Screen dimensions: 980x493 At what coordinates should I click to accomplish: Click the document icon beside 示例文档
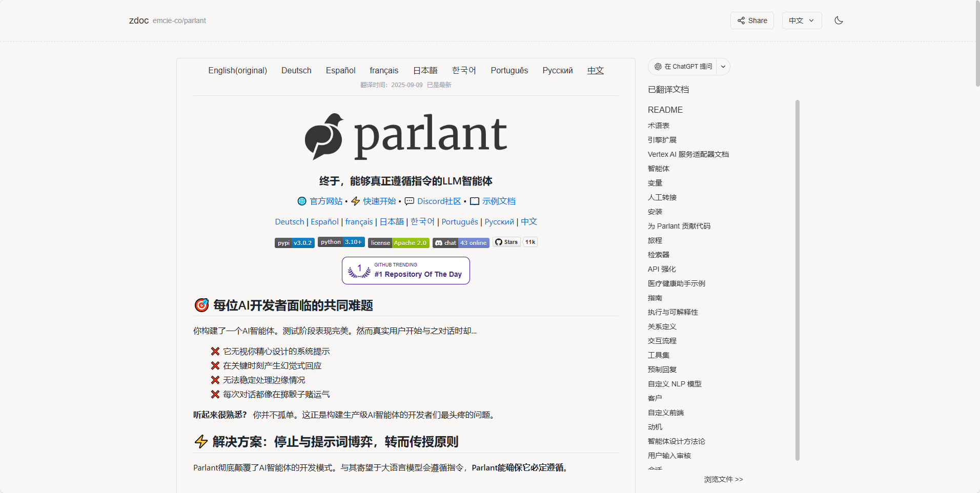coord(475,201)
